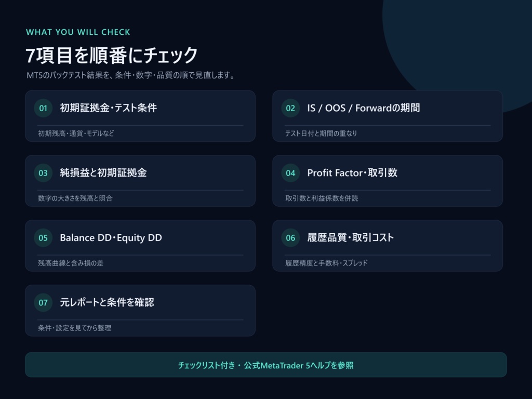532x399 pixels.
Task: Select the 元レポートと条件を確認 card title
Action: point(107,302)
